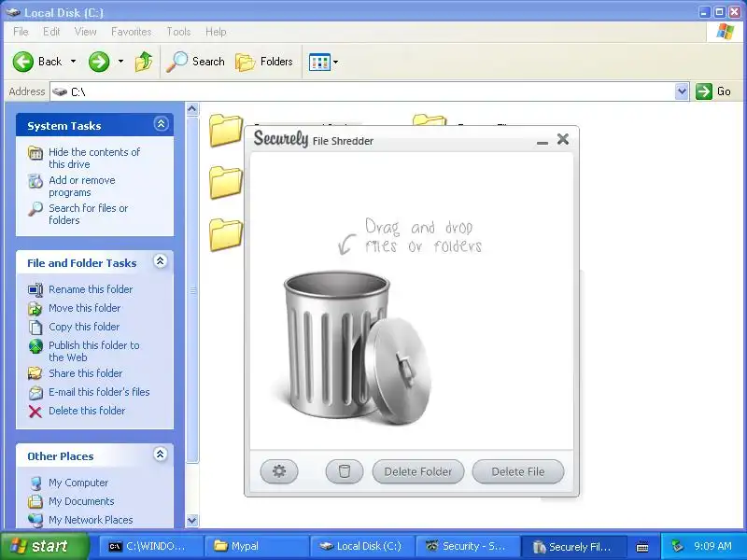Open the Forward history dropdown arrow

(x=120, y=62)
